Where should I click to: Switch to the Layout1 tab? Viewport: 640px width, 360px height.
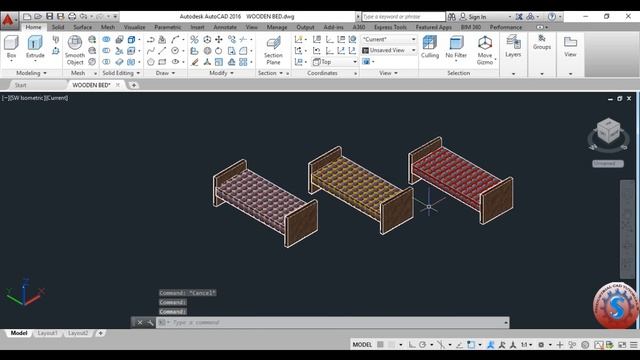[47, 333]
